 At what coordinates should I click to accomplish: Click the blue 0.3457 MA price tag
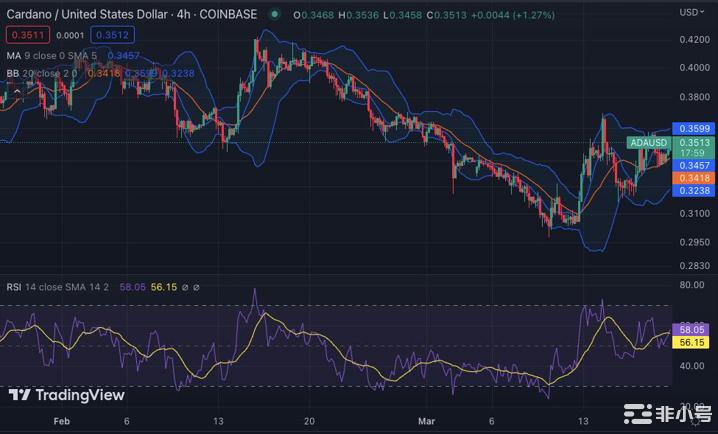693,164
